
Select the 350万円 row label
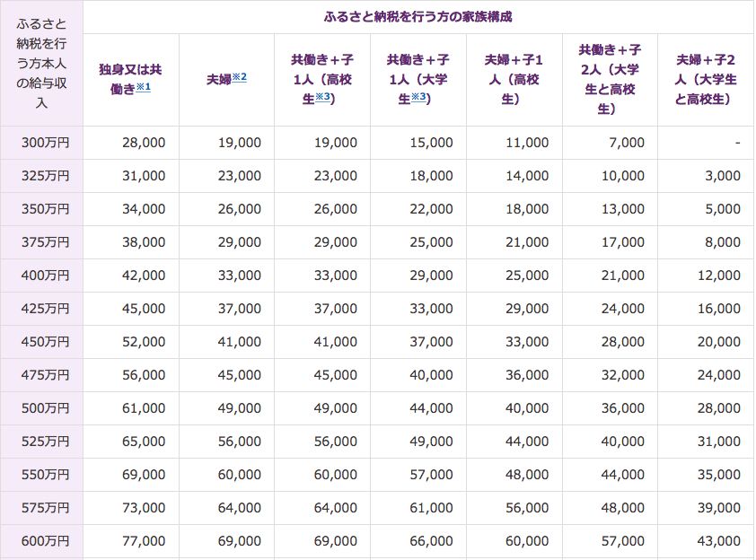coord(45,209)
